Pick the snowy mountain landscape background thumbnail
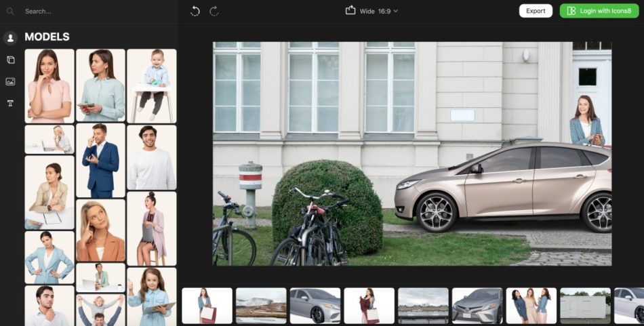 coord(261,306)
